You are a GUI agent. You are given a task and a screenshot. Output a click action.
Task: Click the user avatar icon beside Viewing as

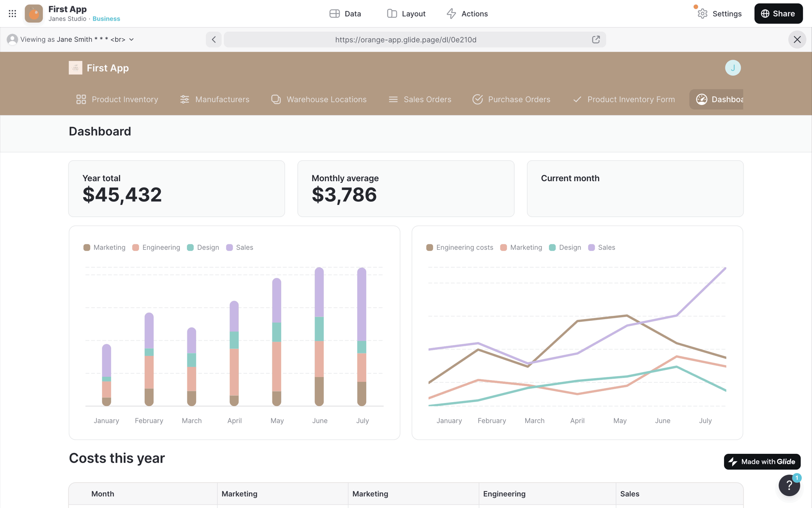(x=12, y=39)
